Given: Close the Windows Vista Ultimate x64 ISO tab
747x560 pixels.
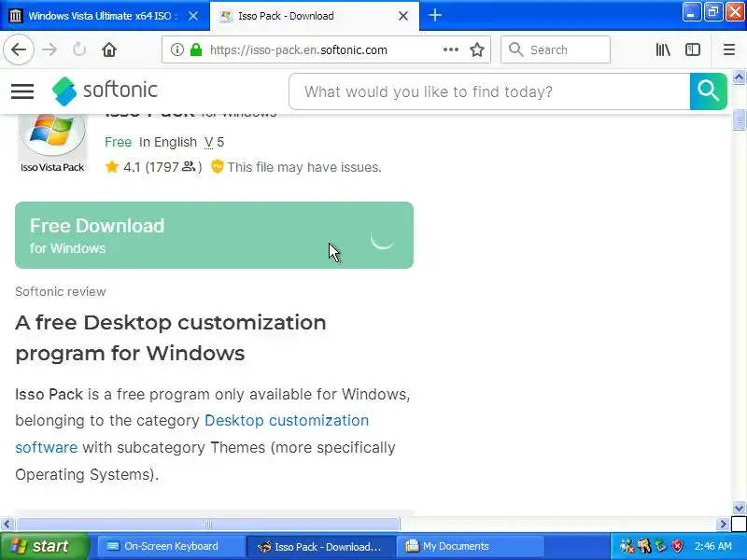Looking at the screenshot, I should 193,16.
